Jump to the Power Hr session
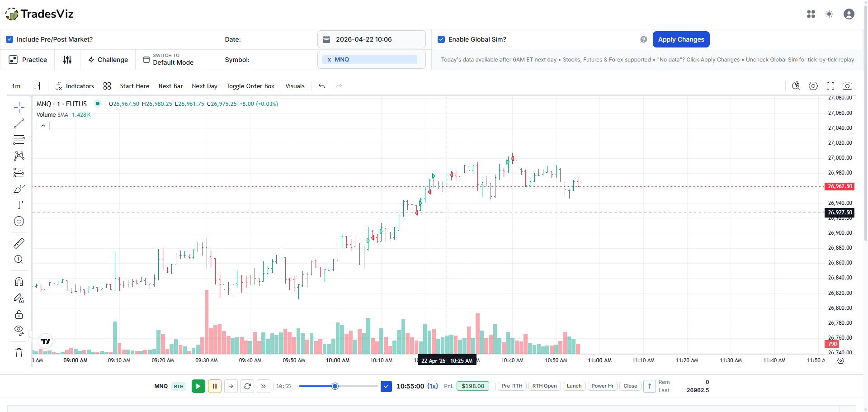The width and height of the screenshot is (868, 412). click(x=602, y=386)
